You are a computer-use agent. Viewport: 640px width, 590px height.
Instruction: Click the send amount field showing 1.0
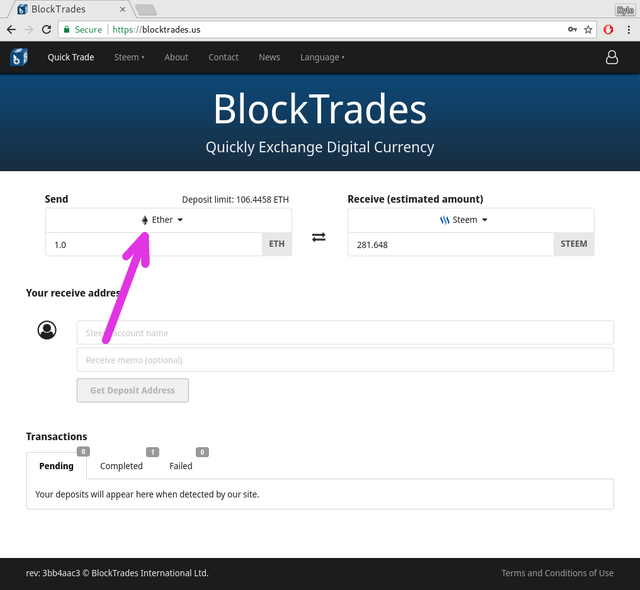point(154,244)
